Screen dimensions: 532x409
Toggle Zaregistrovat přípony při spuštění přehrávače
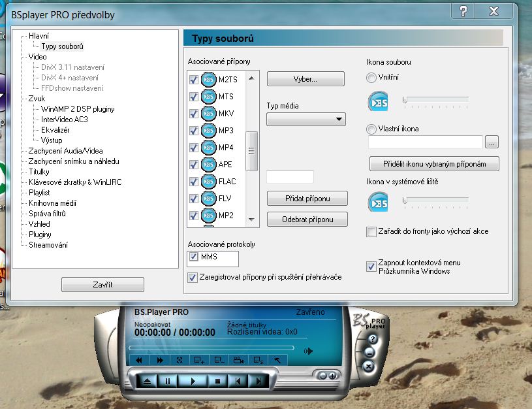pyautogui.click(x=193, y=278)
